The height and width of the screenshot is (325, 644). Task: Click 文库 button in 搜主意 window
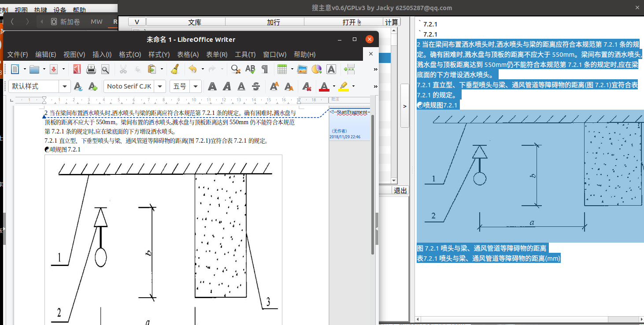pyautogui.click(x=185, y=22)
